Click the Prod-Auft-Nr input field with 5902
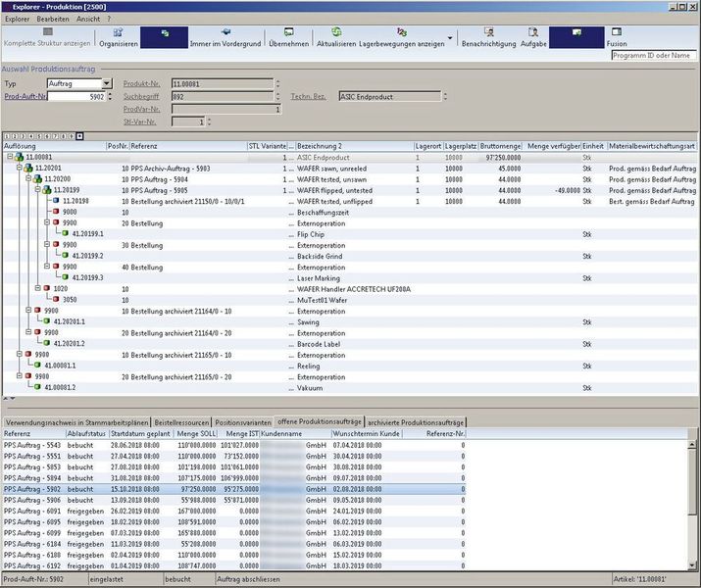Screen dimensions: 701x588 tap(76, 96)
